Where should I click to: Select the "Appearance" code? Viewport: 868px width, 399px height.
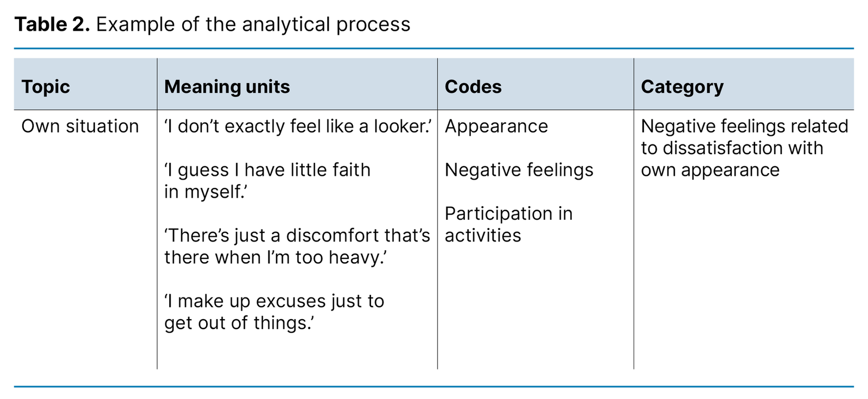pos(496,126)
